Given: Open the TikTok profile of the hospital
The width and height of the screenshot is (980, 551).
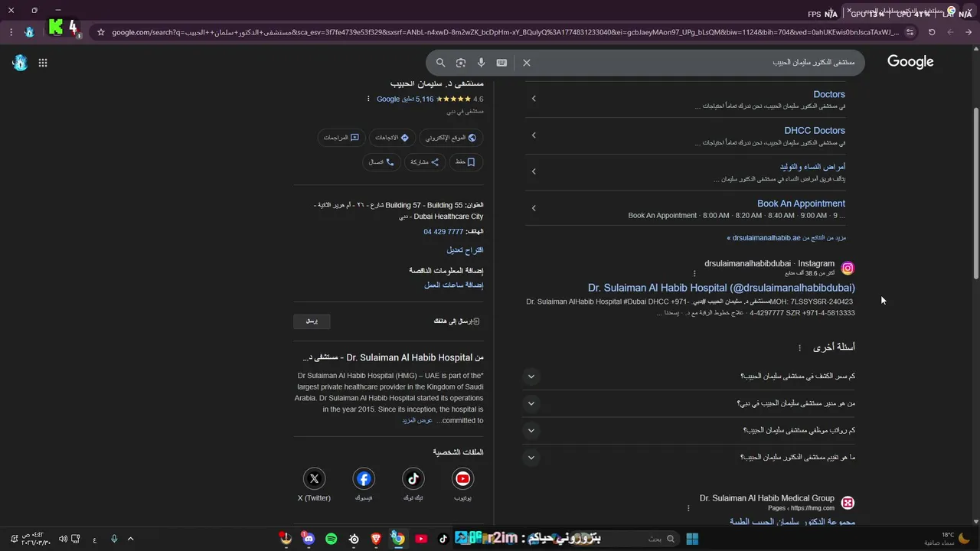Looking at the screenshot, I should point(413,479).
